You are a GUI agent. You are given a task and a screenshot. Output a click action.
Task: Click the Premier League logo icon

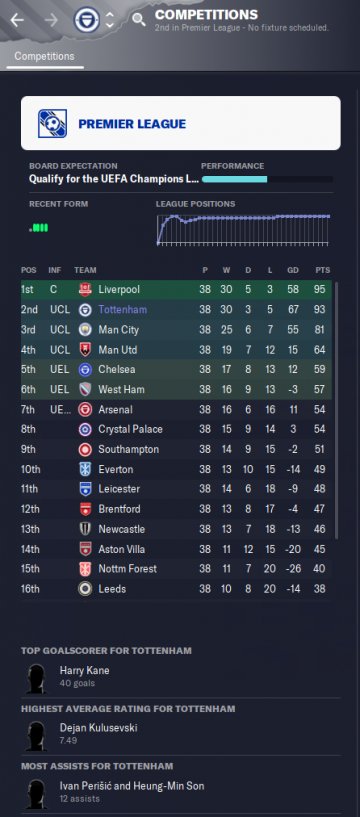(x=52, y=123)
